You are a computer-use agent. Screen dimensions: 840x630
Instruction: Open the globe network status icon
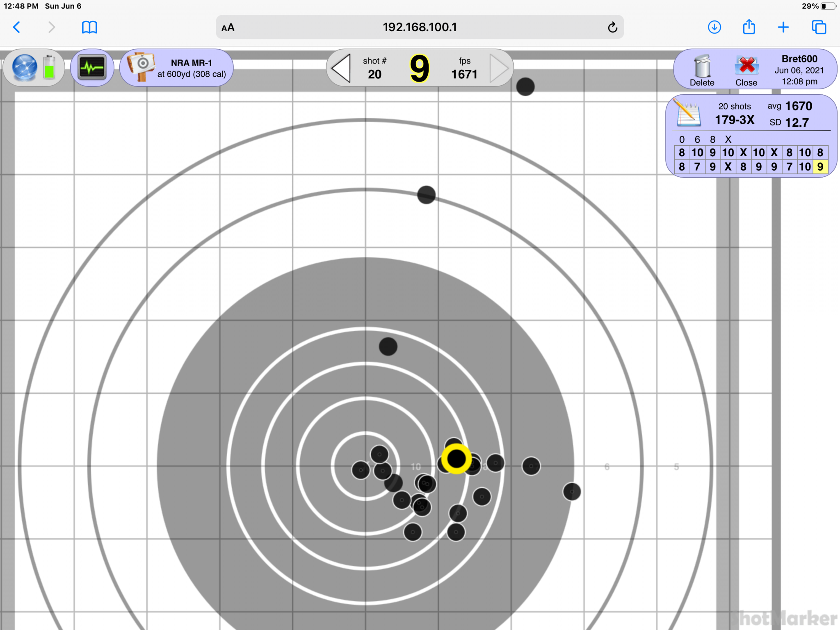coord(24,68)
